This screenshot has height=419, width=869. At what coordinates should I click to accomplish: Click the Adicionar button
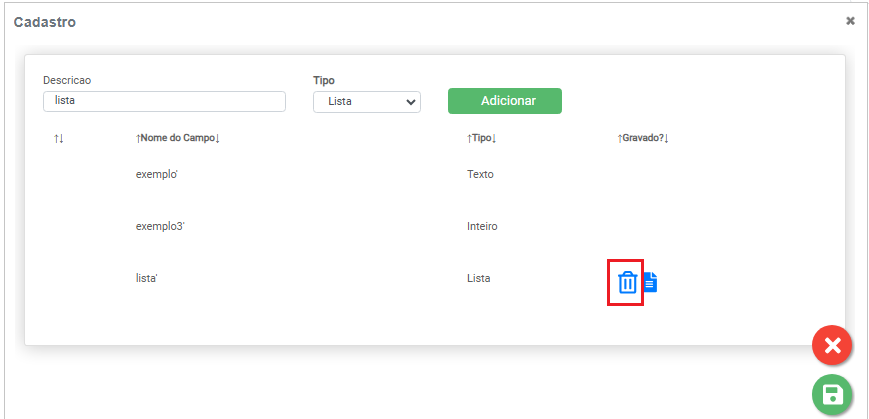(x=504, y=101)
